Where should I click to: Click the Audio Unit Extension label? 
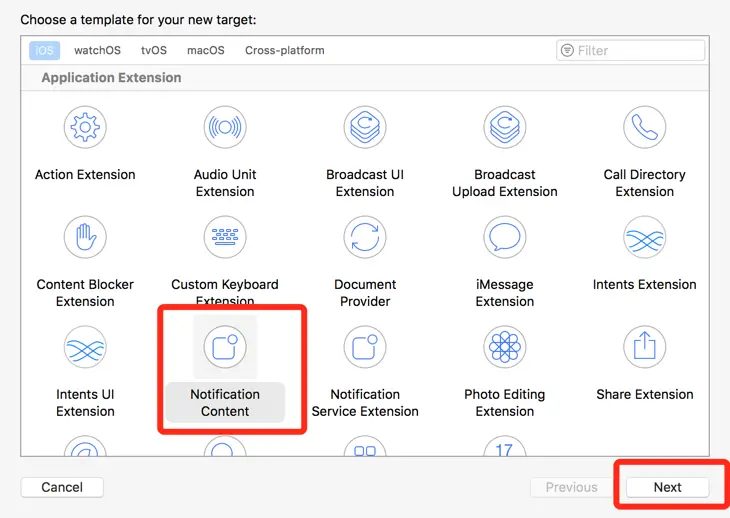(225, 183)
